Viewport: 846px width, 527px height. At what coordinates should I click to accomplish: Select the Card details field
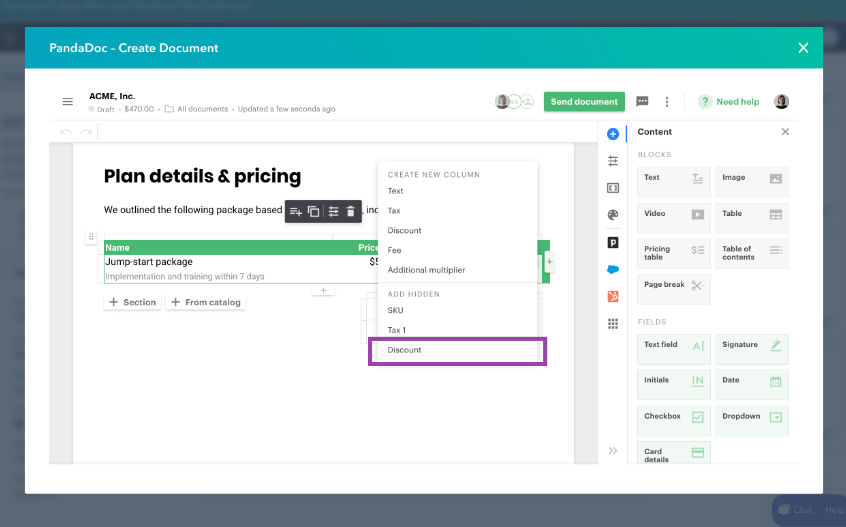click(673, 453)
